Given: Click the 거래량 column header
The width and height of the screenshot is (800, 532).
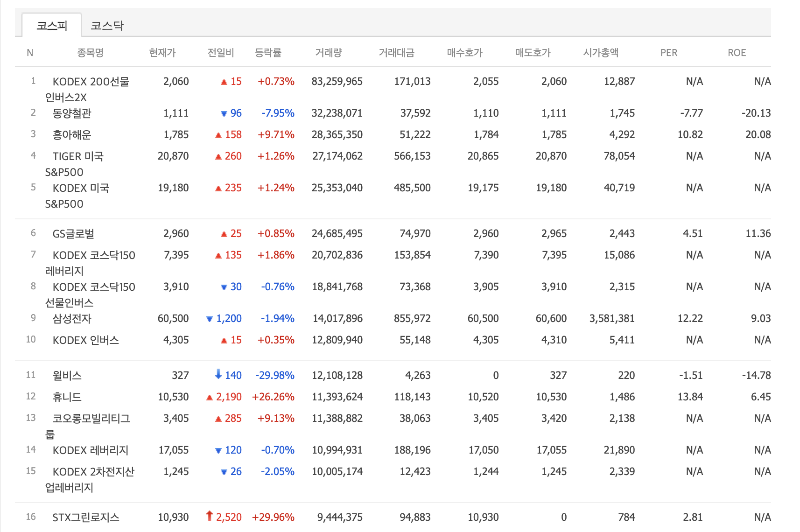Looking at the screenshot, I should (x=328, y=52).
